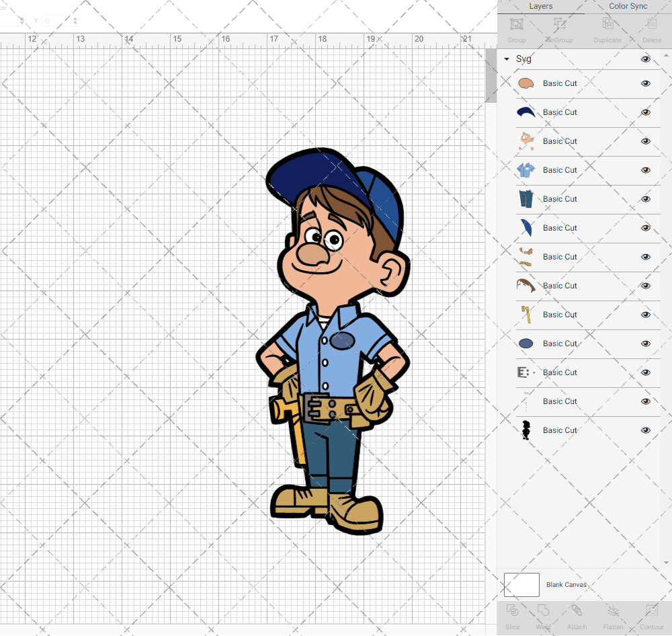This screenshot has width=672, height=636.
Task: Decrease the Y position stepper down arrow
Action: pyautogui.click(x=75, y=23)
